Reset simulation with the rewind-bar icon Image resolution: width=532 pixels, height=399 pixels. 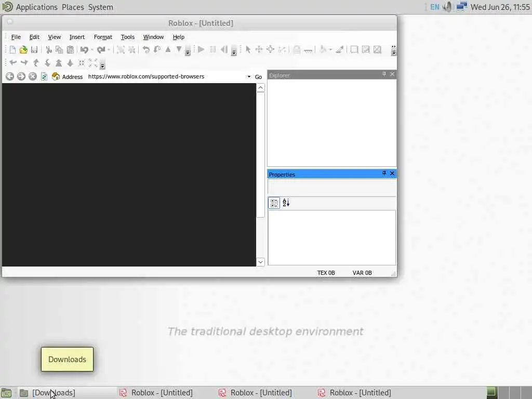point(224,49)
